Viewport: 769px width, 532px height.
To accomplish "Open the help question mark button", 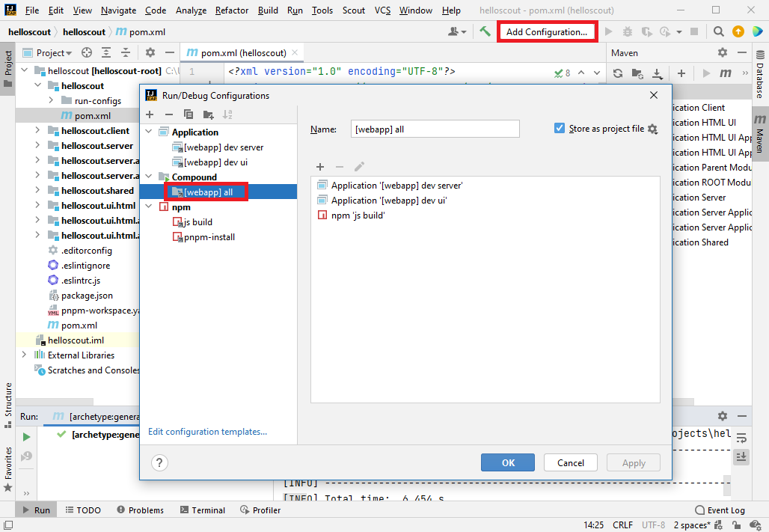I will click(159, 462).
